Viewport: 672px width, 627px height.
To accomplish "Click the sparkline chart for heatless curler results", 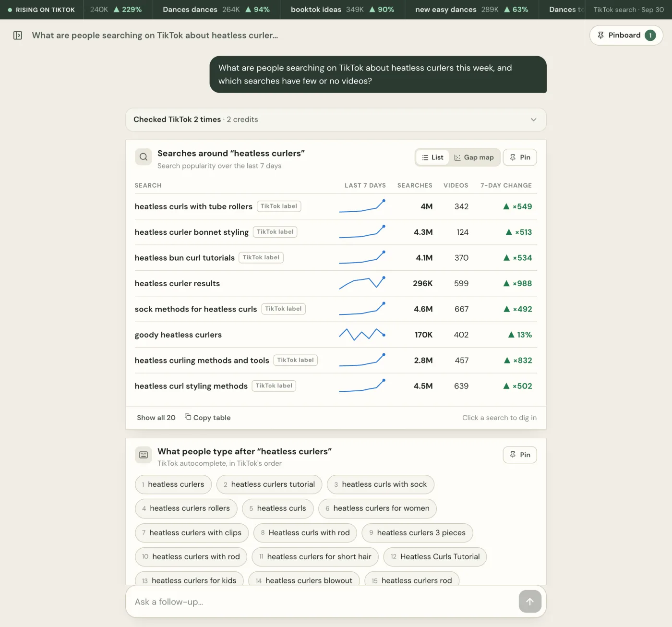I will (362, 282).
